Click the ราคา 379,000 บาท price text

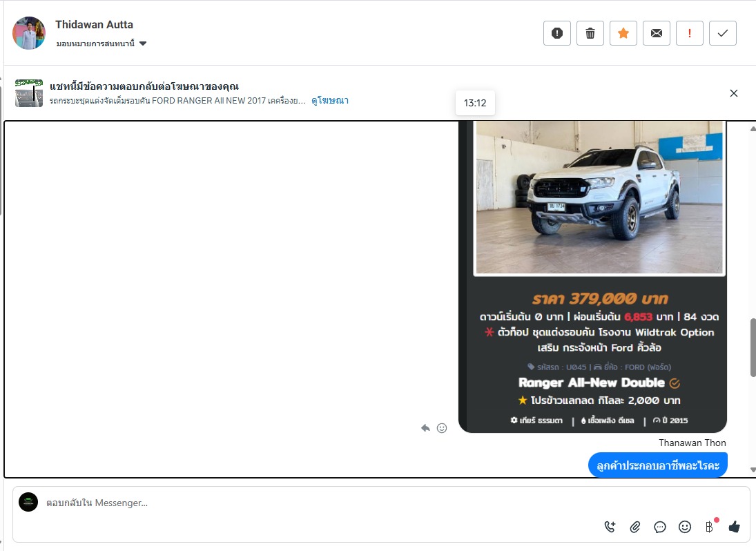click(600, 299)
